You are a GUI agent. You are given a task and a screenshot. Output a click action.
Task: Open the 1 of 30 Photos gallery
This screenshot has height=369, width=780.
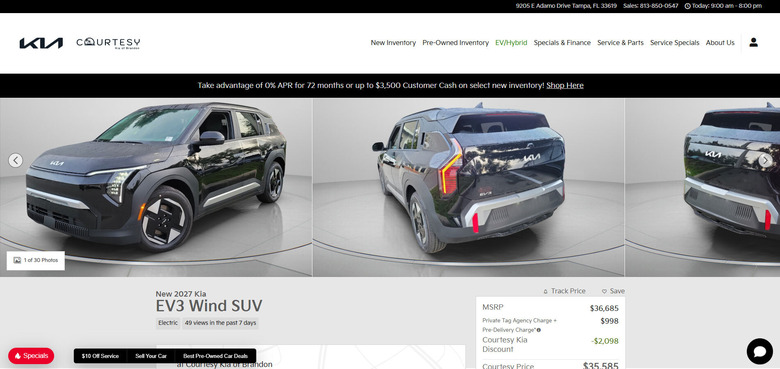tap(35, 260)
